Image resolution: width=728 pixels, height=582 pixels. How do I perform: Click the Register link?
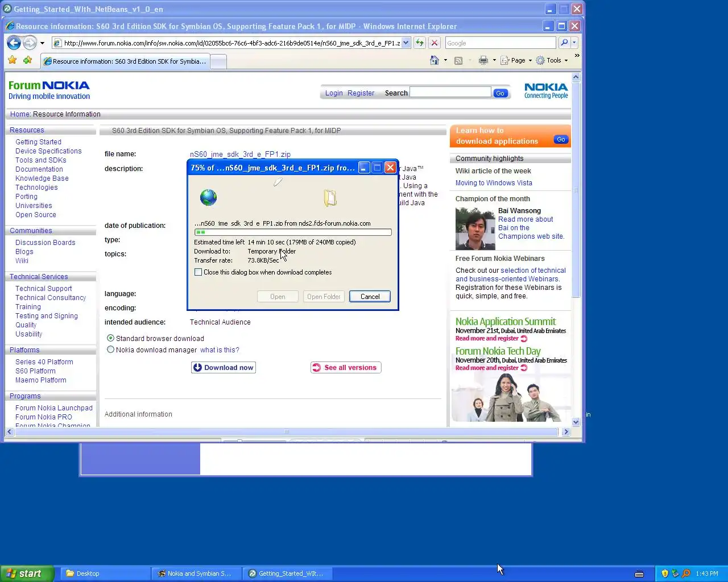tap(361, 93)
